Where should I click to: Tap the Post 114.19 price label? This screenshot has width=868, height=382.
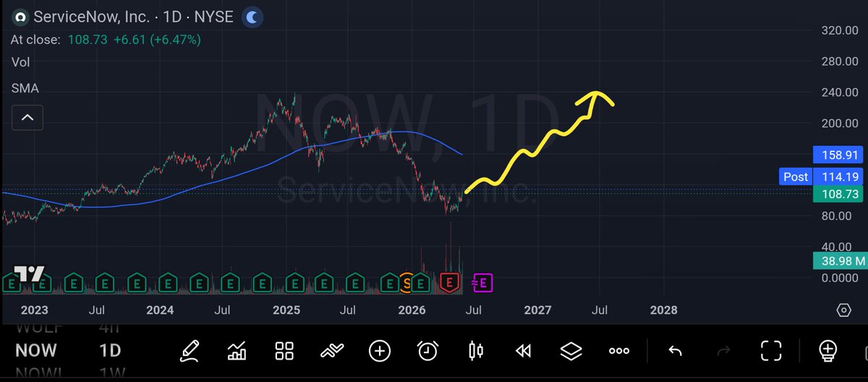point(821,177)
